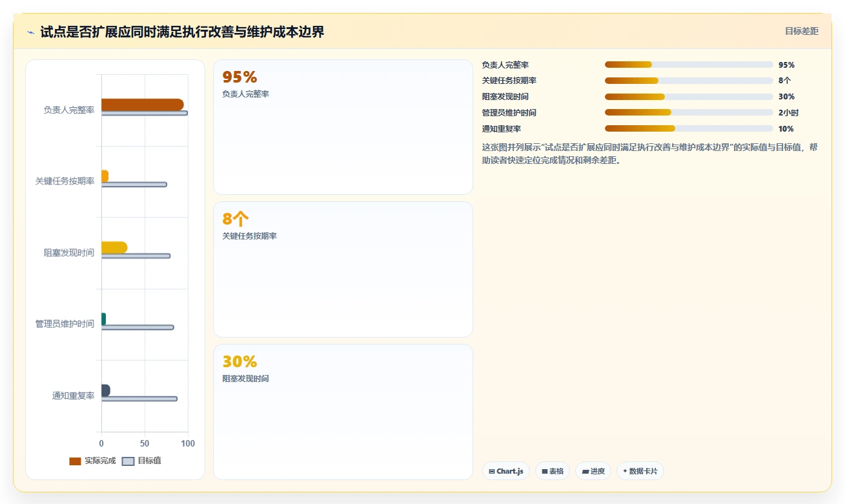Click the progress list label 管理员维护时间
The image size is (845, 504).
[x=509, y=112]
